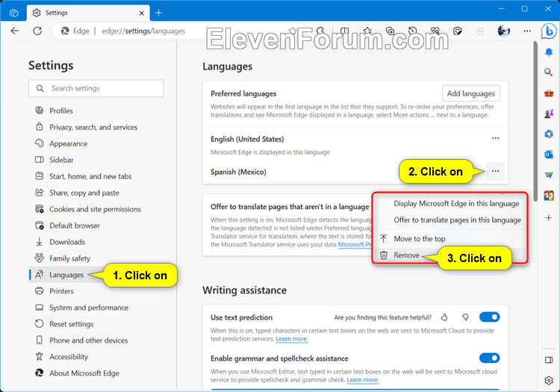Close the Settings tab
The width and height of the screenshot is (560, 392).
(x=142, y=13)
